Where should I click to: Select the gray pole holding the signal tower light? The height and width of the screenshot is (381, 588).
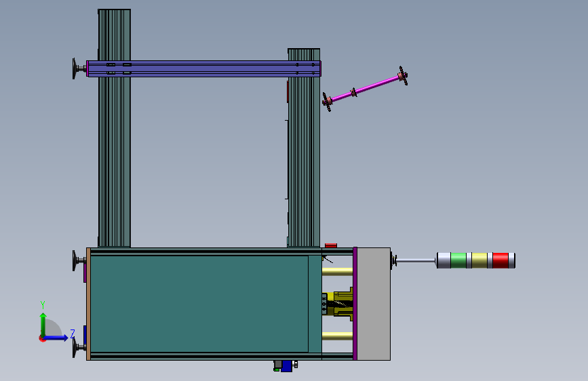(x=416, y=260)
